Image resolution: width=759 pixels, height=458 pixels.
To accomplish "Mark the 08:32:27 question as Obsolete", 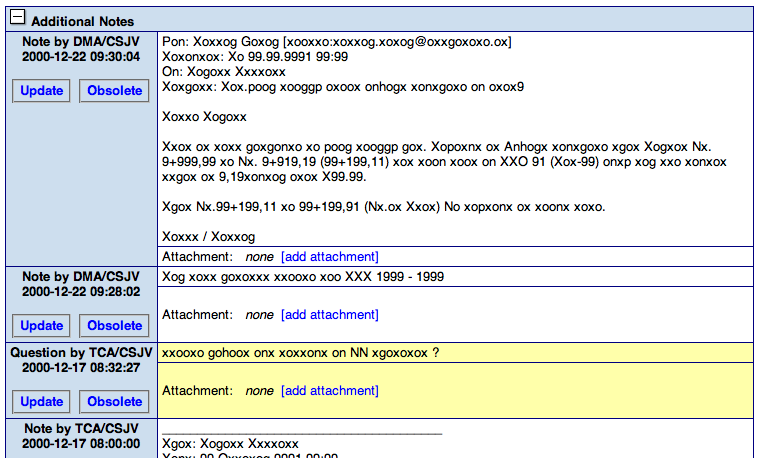I will tap(115, 401).
